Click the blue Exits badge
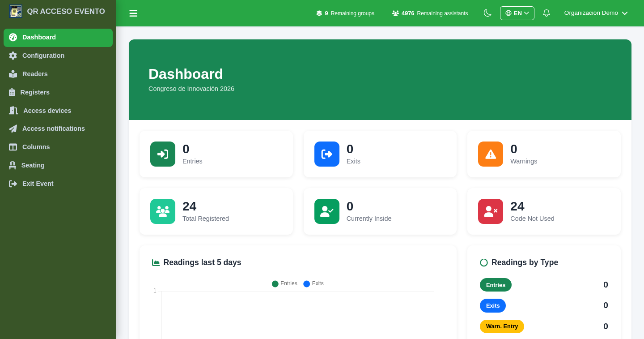 tap(493, 305)
